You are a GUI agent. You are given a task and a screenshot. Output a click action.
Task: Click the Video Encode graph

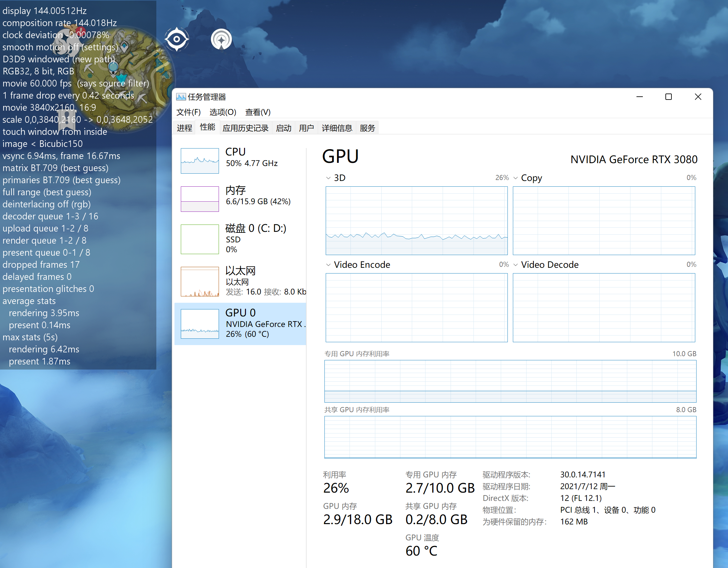417,308
